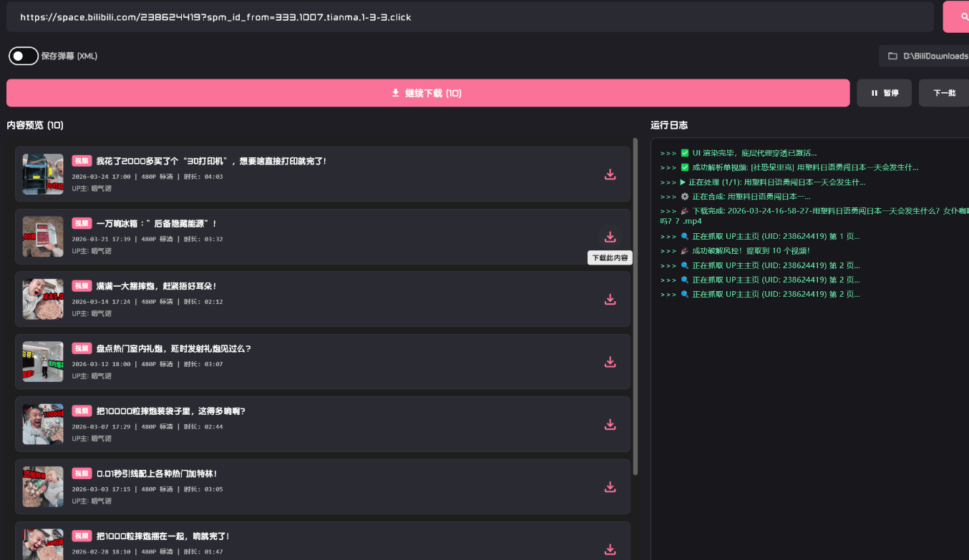Click download icon for 3D打印机 video
Viewport: 969px width, 560px height.
pyautogui.click(x=610, y=175)
